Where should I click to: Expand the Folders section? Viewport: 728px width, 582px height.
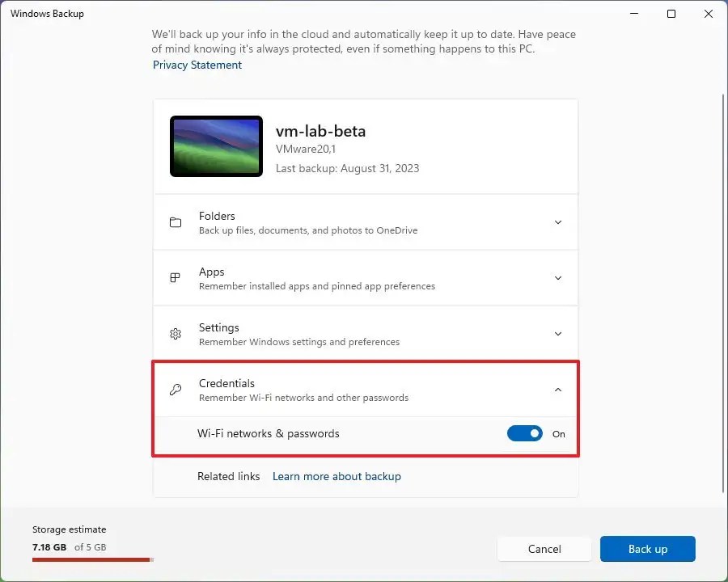[x=557, y=221]
